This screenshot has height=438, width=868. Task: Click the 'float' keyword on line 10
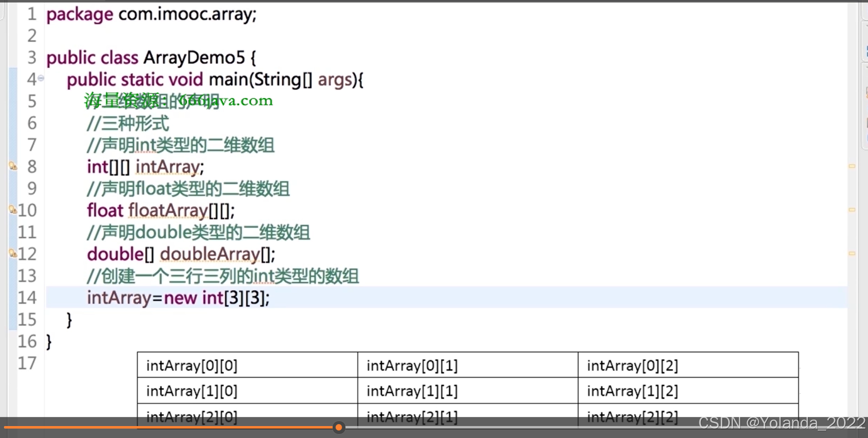[105, 211]
